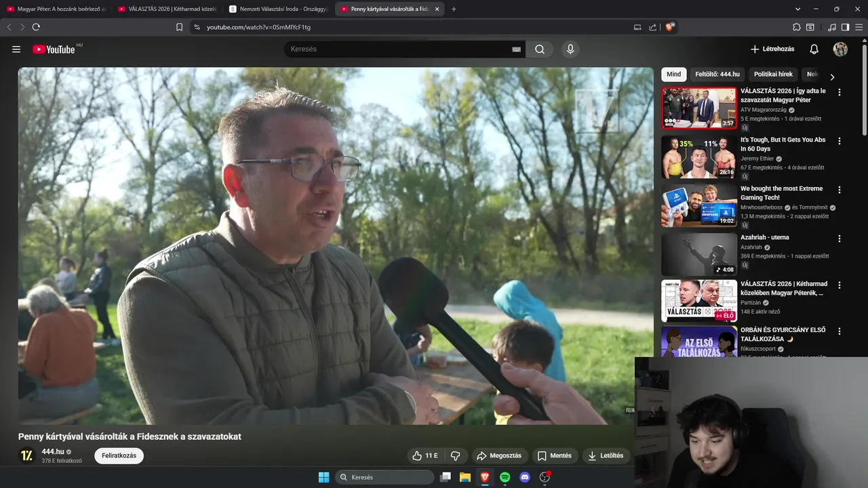Screen dimensions: 868x488
Task: Open the YouTube notifications bell
Action: coord(814,49)
